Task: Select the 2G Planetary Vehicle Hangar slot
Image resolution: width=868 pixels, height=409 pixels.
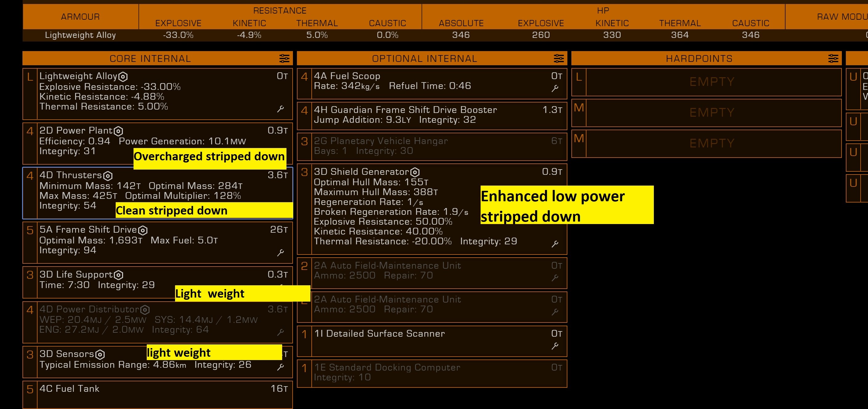Action: [x=432, y=147]
